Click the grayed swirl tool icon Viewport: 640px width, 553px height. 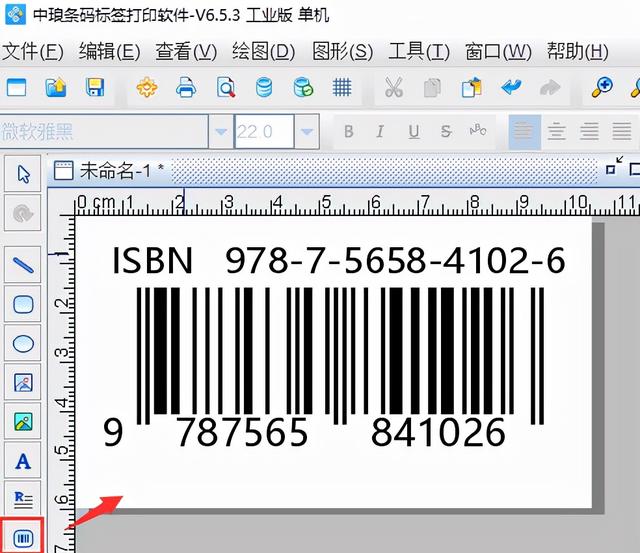(23, 213)
